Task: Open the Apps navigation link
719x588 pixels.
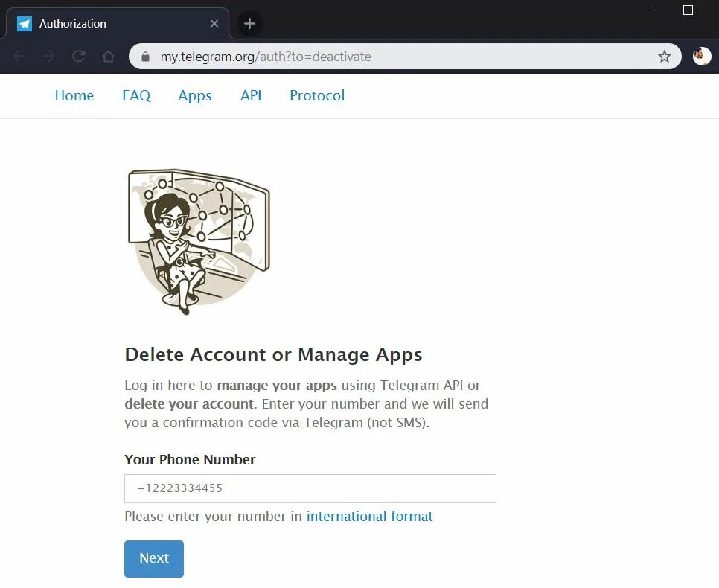Action: point(195,95)
